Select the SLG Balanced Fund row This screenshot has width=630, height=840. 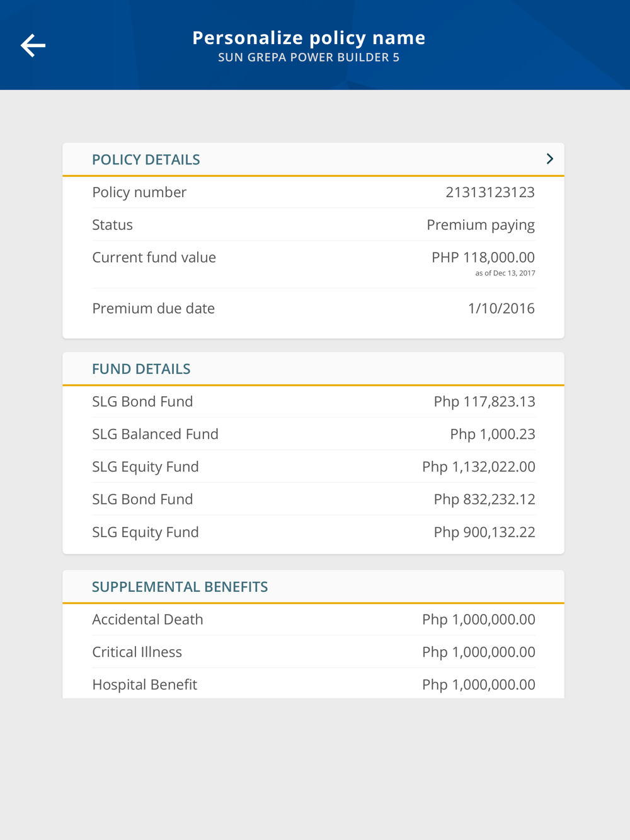(313, 434)
